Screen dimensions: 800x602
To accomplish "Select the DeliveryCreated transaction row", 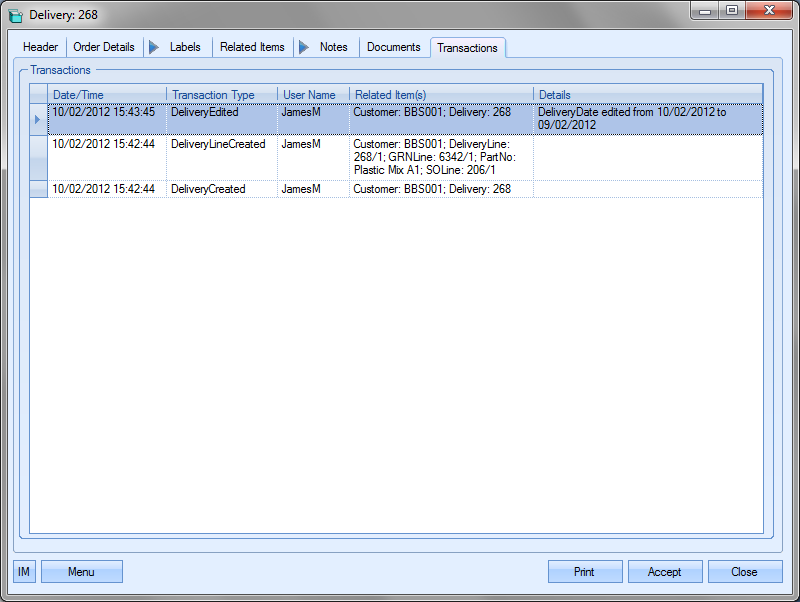I will click(x=208, y=189).
